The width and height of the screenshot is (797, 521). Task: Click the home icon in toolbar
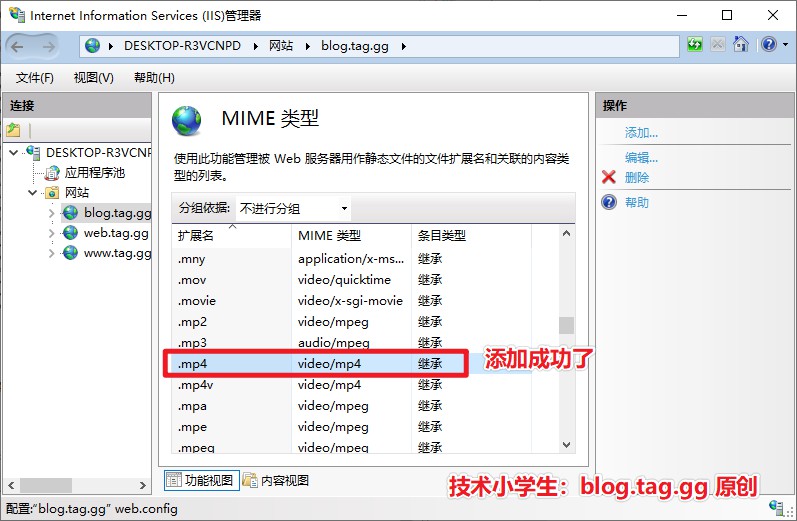(x=741, y=45)
